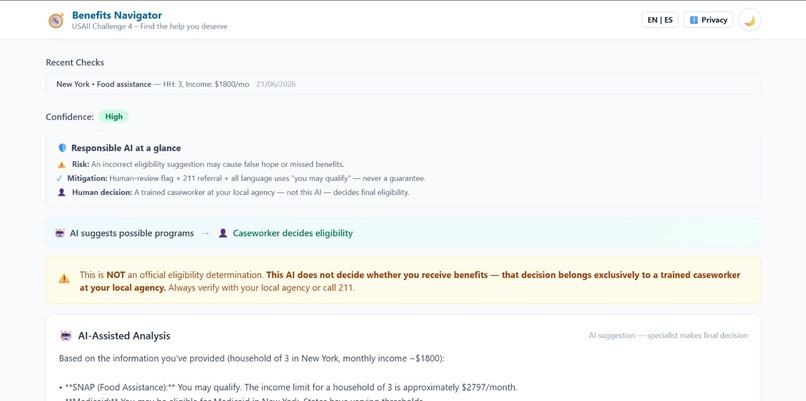Click the High confidence badge
The height and width of the screenshot is (401, 806).
(114, 117)
